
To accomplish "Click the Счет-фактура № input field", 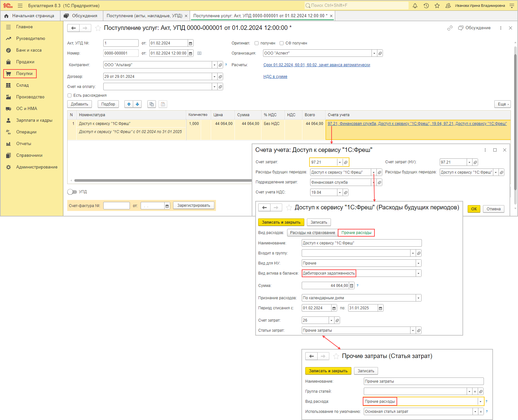I will click(x=116, y=206).
